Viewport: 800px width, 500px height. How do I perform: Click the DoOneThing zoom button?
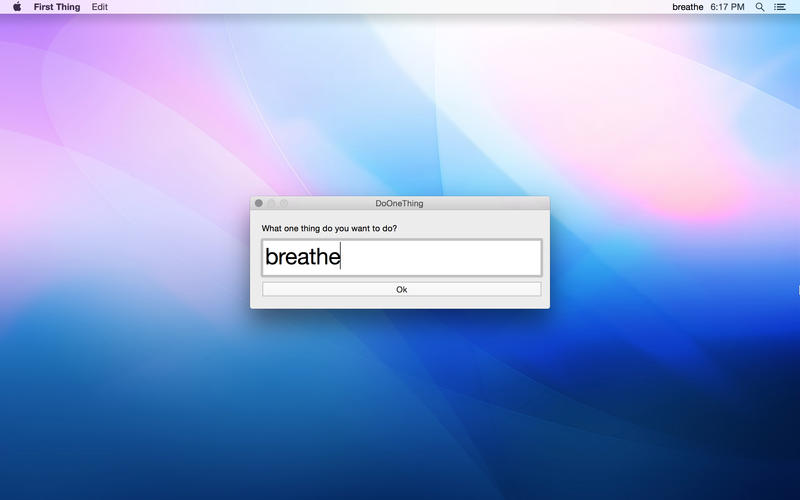tap(283, 203)
